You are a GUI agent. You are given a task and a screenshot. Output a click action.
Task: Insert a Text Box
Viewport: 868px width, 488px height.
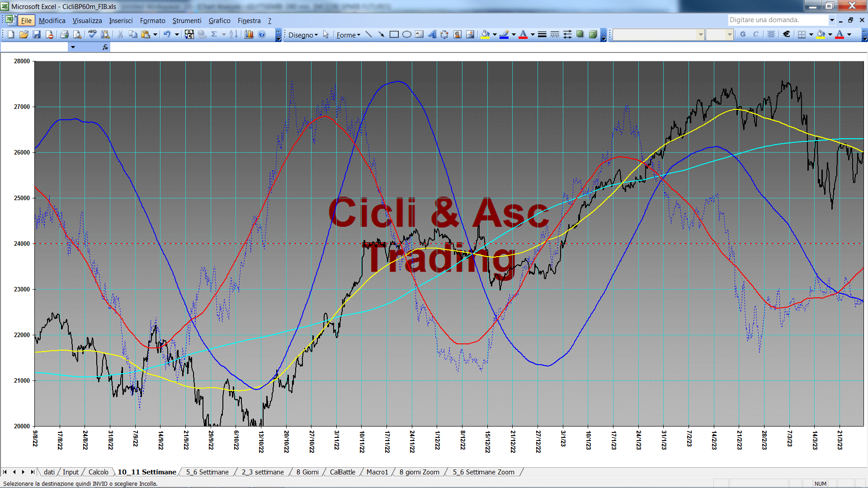click(419, 34)
